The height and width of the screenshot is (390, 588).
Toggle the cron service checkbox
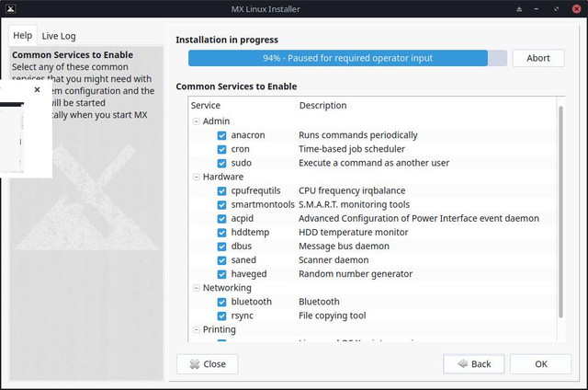[x=221, y=149]
